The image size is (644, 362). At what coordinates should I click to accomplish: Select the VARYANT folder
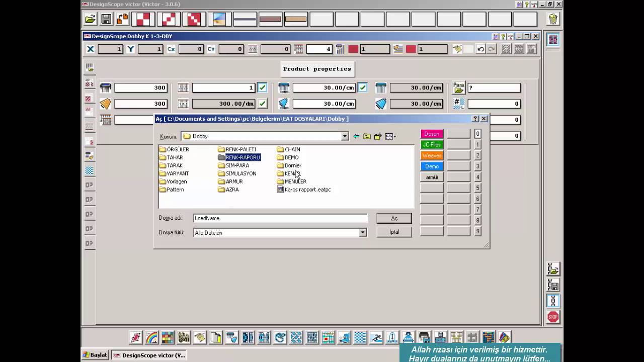pyautogui.click(x=174, y=173)
